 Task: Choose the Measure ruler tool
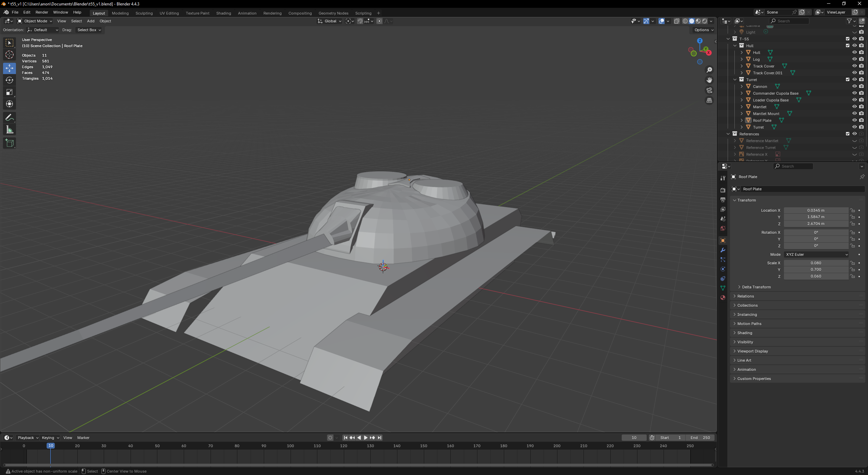click(9, 130)
